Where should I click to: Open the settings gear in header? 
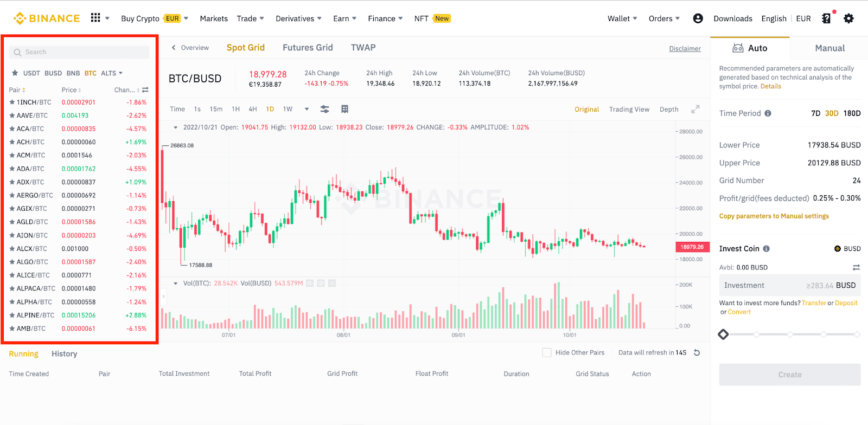point(849,18)
